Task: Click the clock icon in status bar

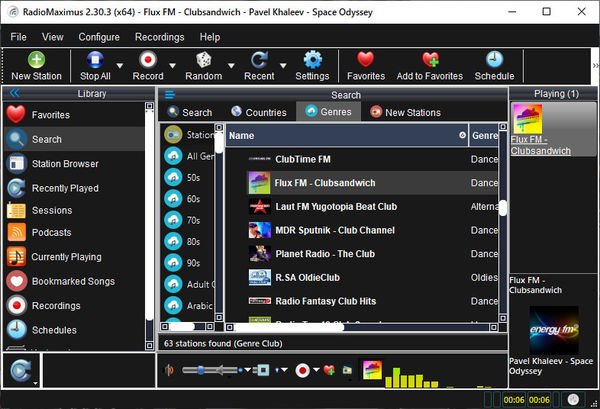Action: tap(573, 399)
